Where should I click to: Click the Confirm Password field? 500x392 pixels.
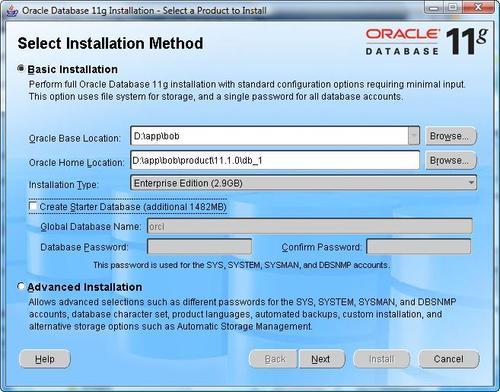click(x=418, y=247)
